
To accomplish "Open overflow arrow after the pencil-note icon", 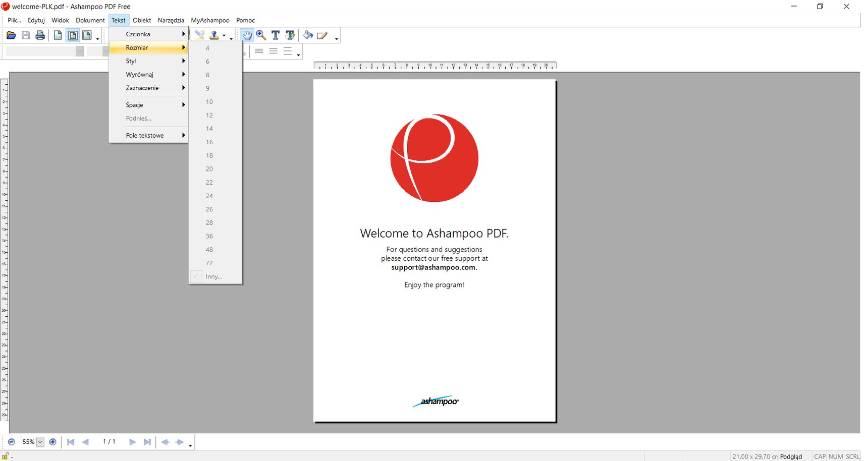I will [x=337, y=39].
